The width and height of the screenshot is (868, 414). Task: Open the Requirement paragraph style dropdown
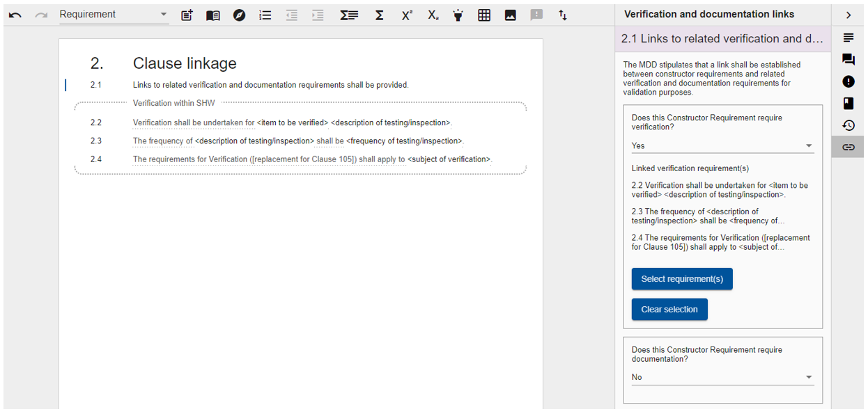(x=114, y=15)
